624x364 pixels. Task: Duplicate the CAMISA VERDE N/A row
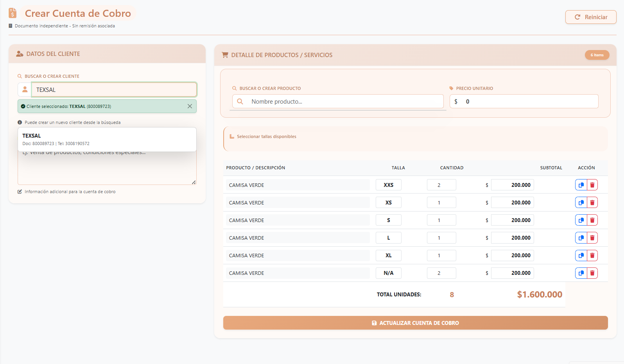click(x=581, y=273)
